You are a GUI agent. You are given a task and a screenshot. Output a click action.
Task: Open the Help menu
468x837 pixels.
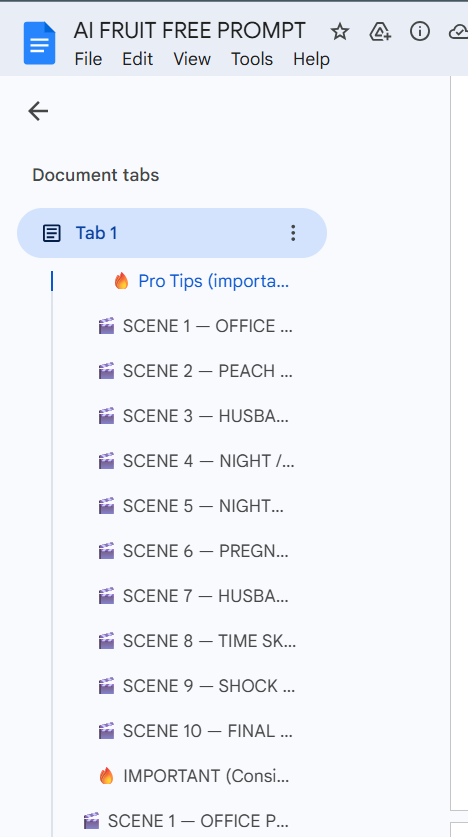pyautogui.click(x=311, y=59)
